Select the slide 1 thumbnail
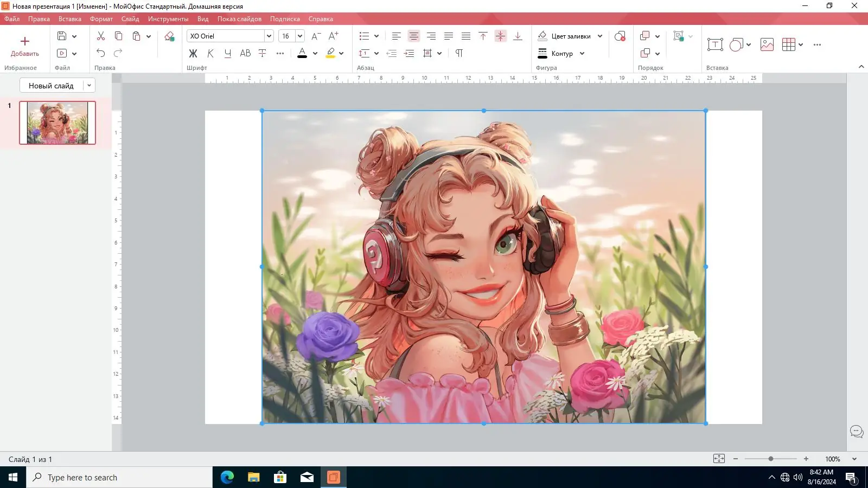868x488 pixels. click(58, 123)
